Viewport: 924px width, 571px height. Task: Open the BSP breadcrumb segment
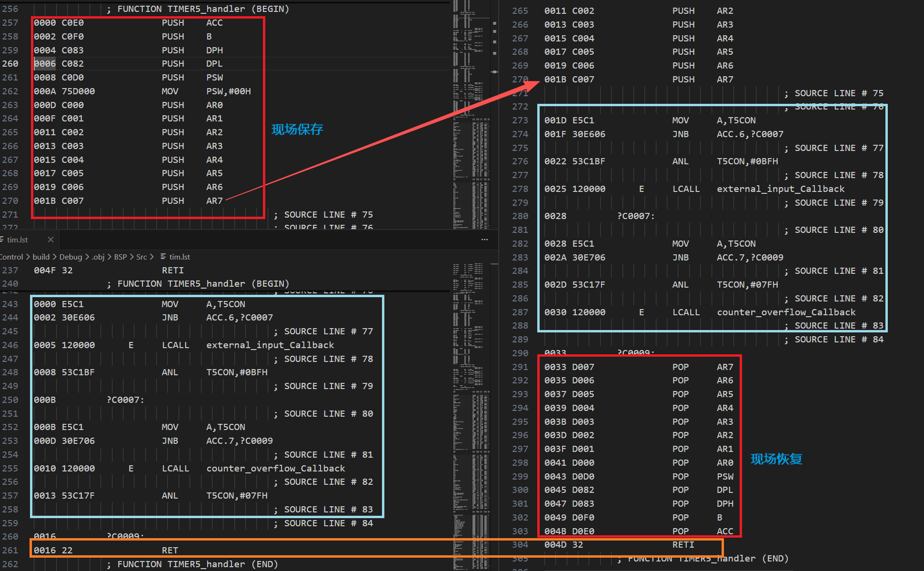click(x=120, y=257)
